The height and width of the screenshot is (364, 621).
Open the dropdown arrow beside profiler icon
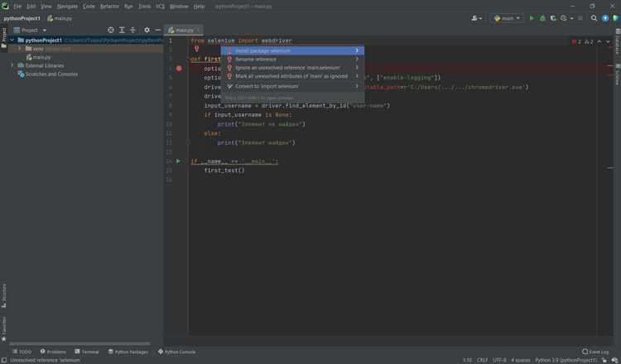(571, 18)
